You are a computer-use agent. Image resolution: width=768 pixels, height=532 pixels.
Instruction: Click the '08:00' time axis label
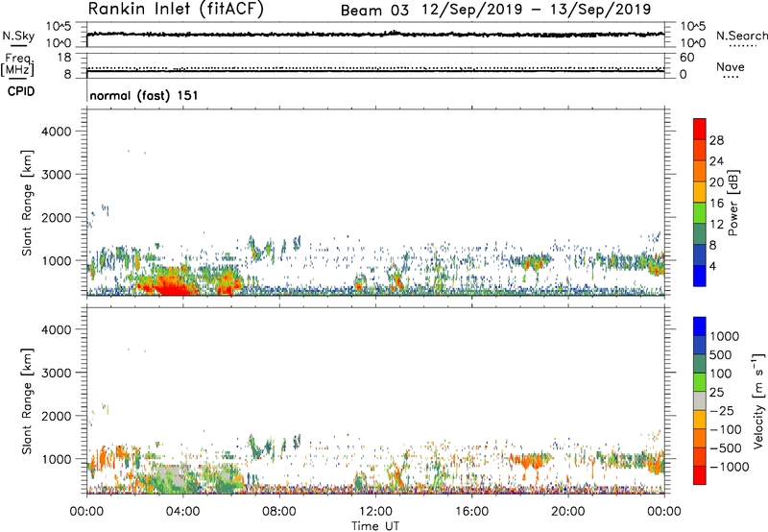click(x=279, y=511)
